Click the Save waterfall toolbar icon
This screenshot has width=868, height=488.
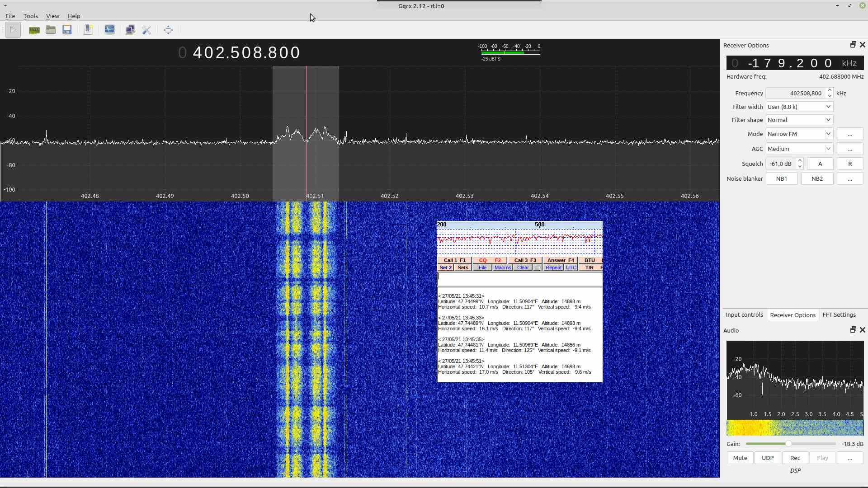pos(88,30)
